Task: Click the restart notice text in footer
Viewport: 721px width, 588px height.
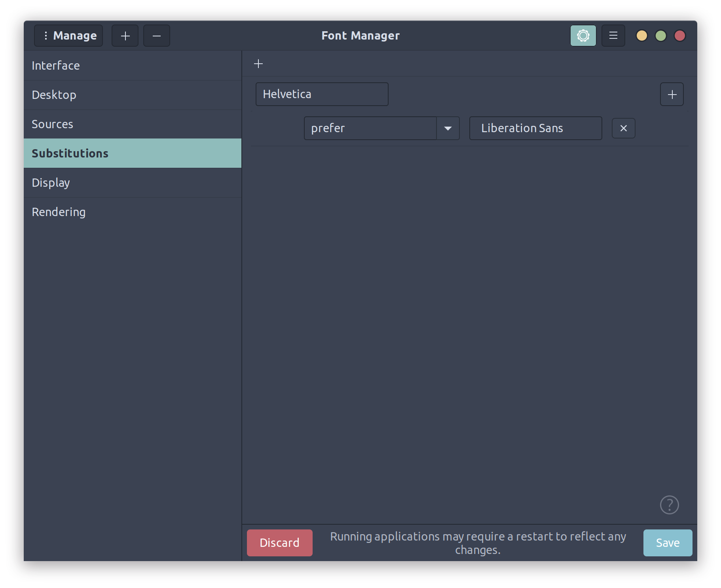Action: point(478,543)
